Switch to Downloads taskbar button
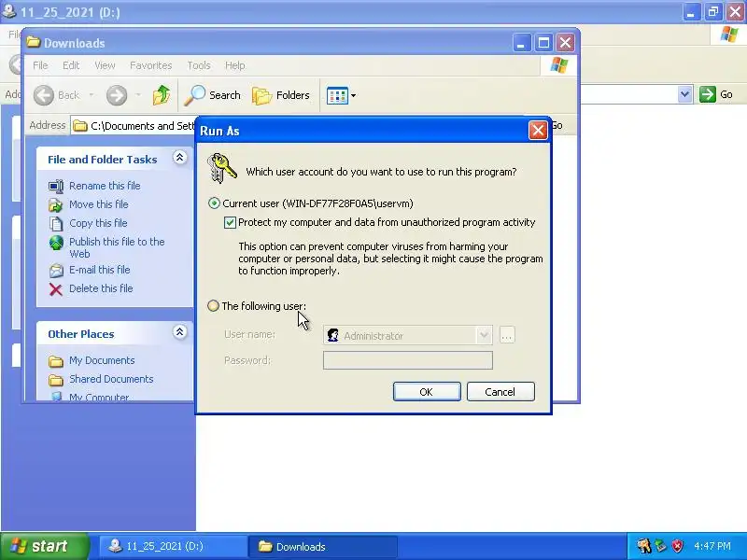 (322, 546)
